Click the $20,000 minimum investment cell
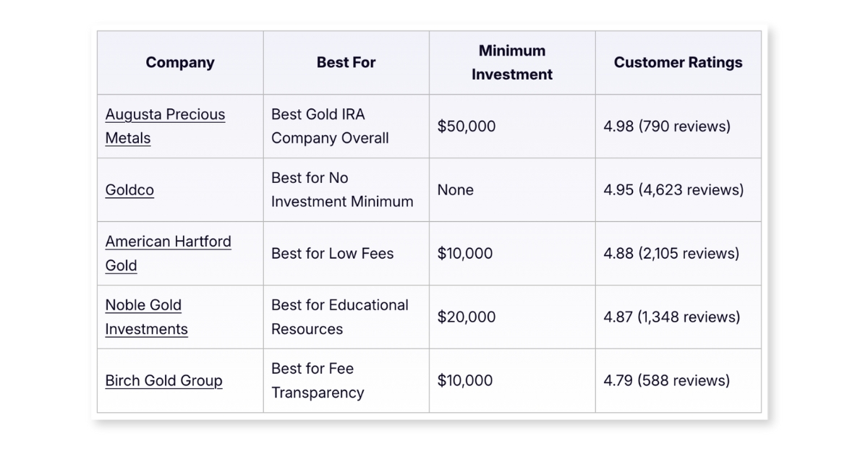 coord(512,317)
